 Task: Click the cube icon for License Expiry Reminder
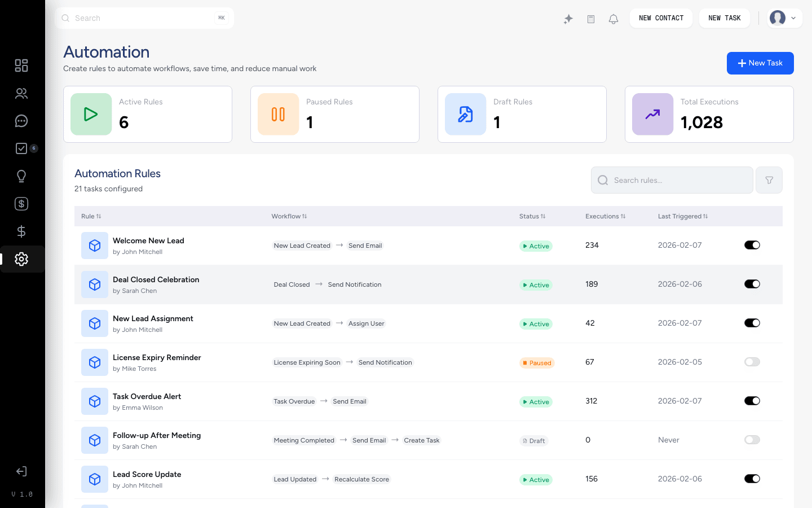(95, 362)
